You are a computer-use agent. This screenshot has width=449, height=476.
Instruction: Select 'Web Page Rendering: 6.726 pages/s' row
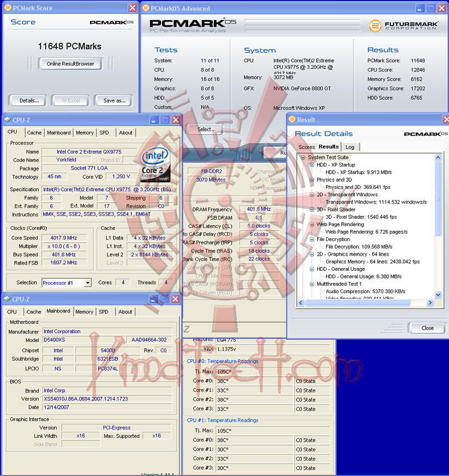366,232
